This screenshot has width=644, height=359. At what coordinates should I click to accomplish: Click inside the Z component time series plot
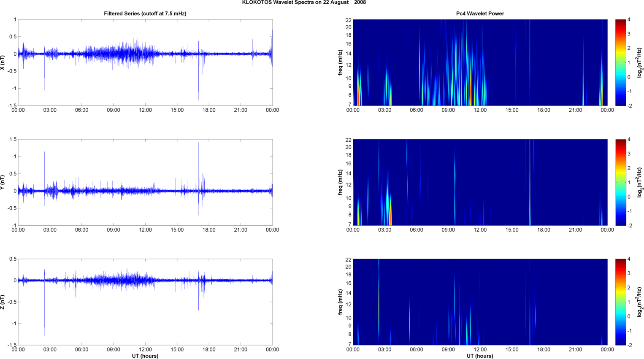[145, 316]
